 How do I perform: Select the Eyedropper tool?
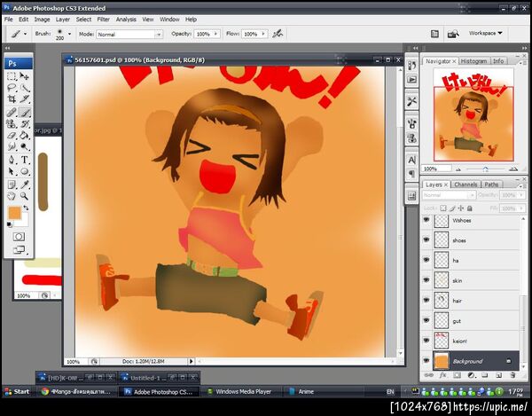point(25,184)
